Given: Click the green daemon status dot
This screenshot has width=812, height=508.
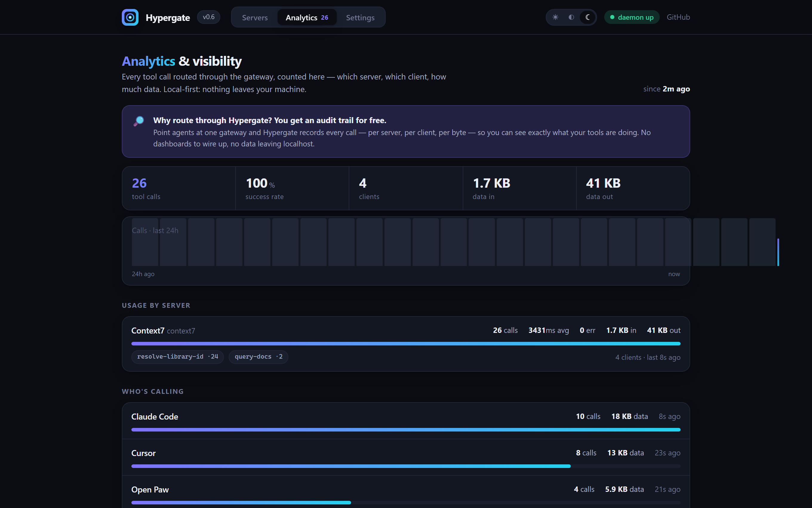Looking at the screenshot, I should (612, 17).
